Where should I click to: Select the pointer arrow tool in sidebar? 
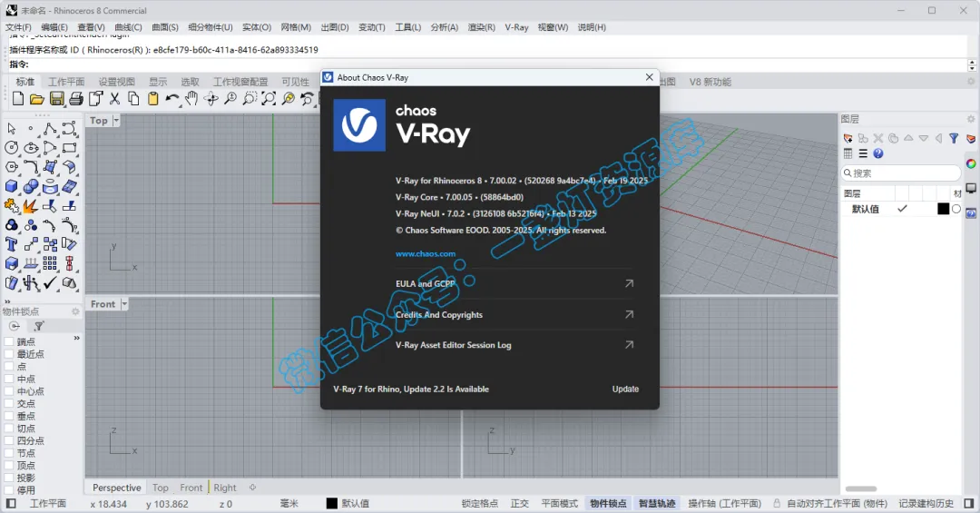[11, 129]
